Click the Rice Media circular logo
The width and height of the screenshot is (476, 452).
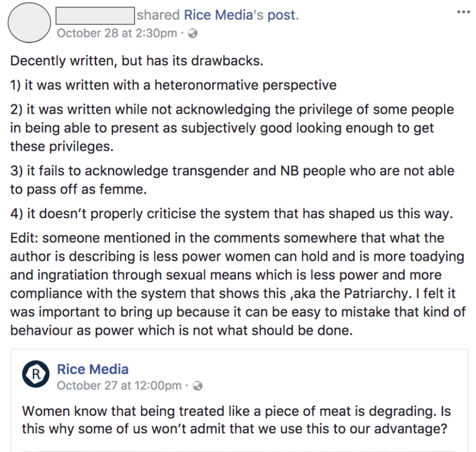[36, 373]
